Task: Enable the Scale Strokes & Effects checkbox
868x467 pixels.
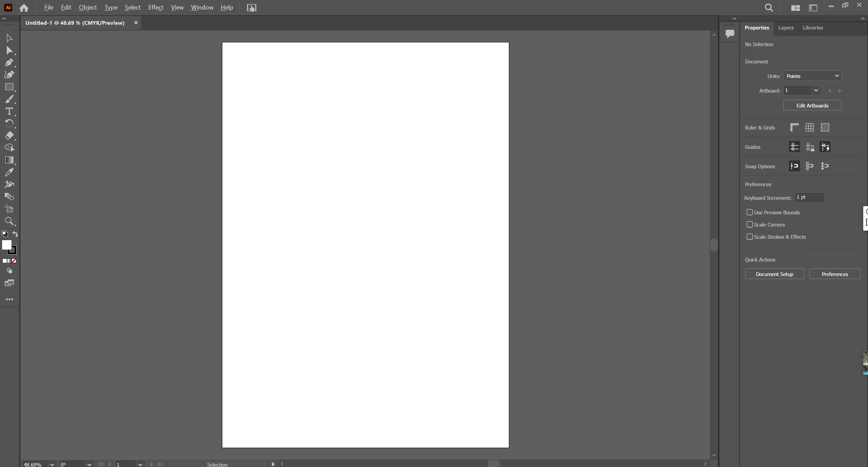Action: tap(750, 236)
